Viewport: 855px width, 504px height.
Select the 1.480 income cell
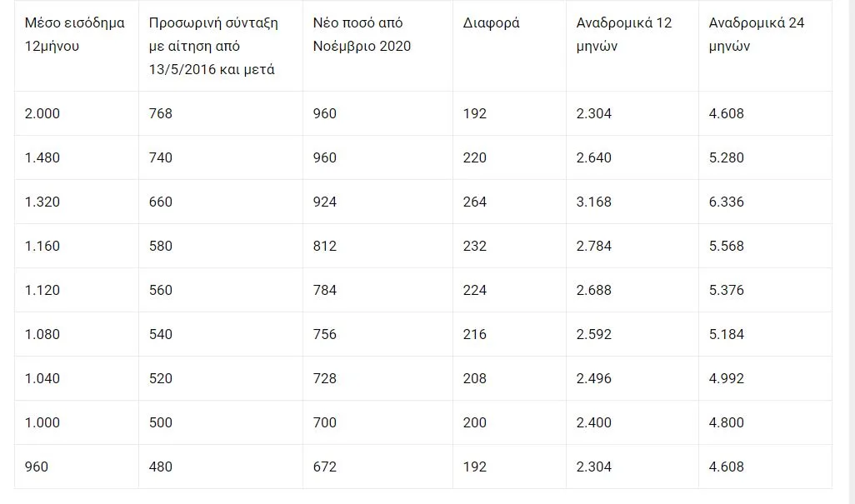[x=42, y=157]
